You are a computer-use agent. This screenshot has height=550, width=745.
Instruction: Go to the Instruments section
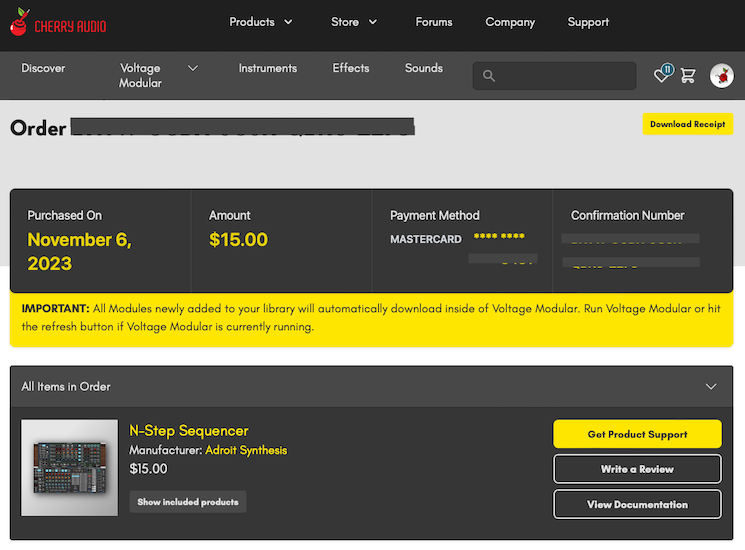(267, 68)
